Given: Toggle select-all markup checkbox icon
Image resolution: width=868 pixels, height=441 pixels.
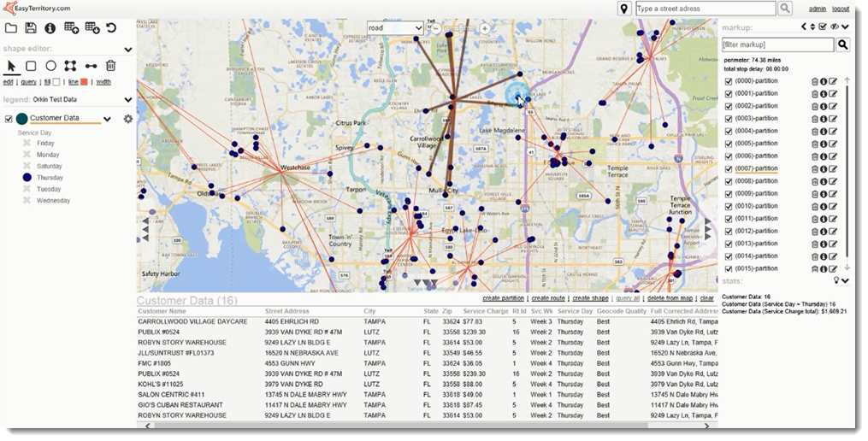Looking at the screenshot, I should 823,26.
